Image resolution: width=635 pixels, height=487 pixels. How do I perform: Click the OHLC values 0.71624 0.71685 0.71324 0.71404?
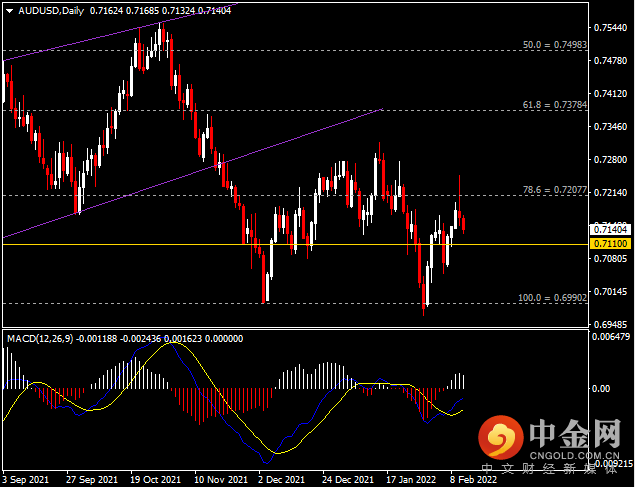[x=160, y=11]
